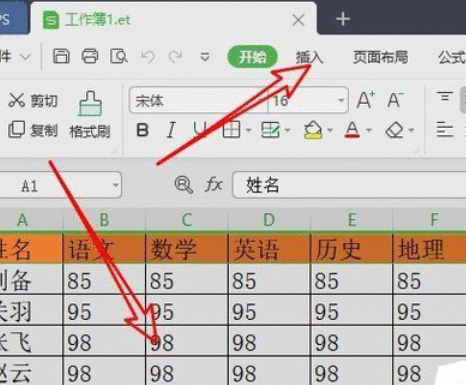Add a new document tab with plus

[x=343, y=19]
